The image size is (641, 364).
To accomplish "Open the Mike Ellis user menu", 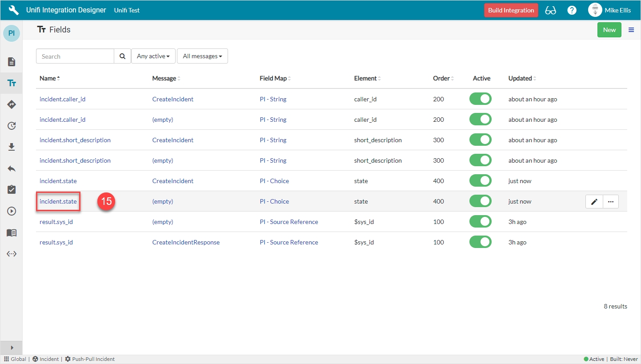I will pos(609,10).
